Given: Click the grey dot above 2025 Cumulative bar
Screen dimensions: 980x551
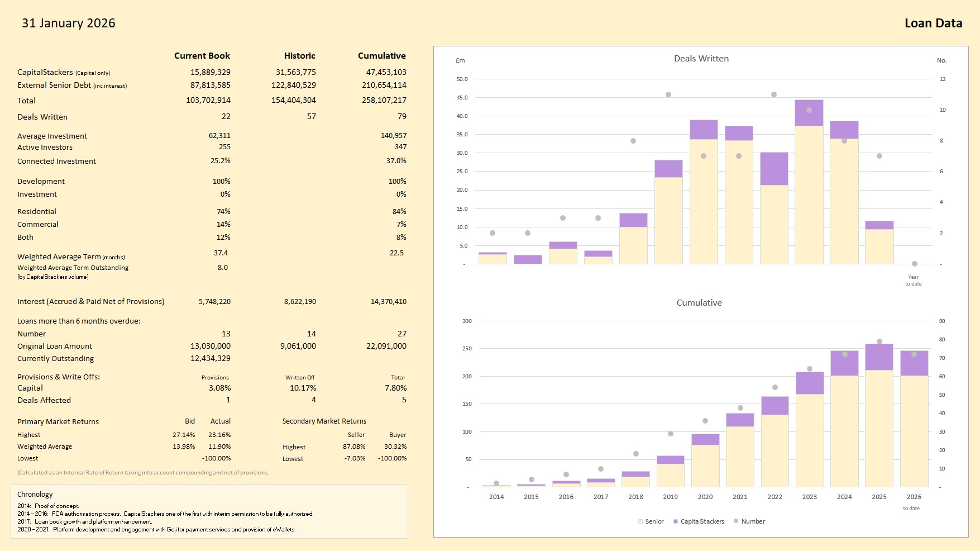Looking at the screenshot, I should pyautogui.click(x=879, y=341).
